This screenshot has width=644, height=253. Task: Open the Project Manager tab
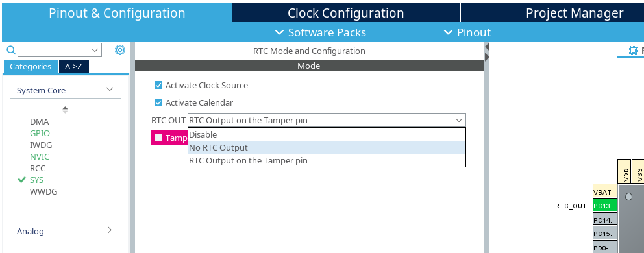575,13
